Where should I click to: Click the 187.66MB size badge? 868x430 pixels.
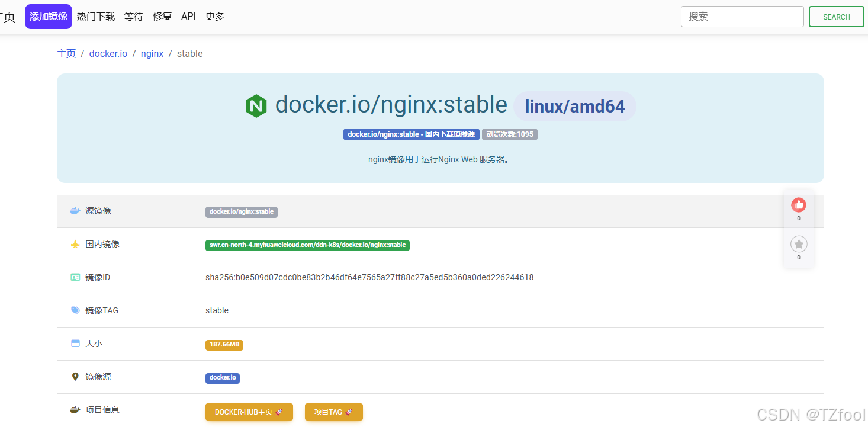[x=224, y=344]
